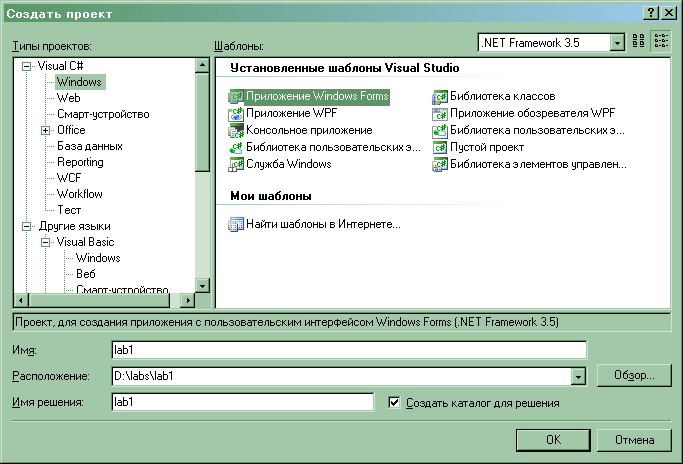
Task: Switch to large icons view
Action: click(638, 41)
